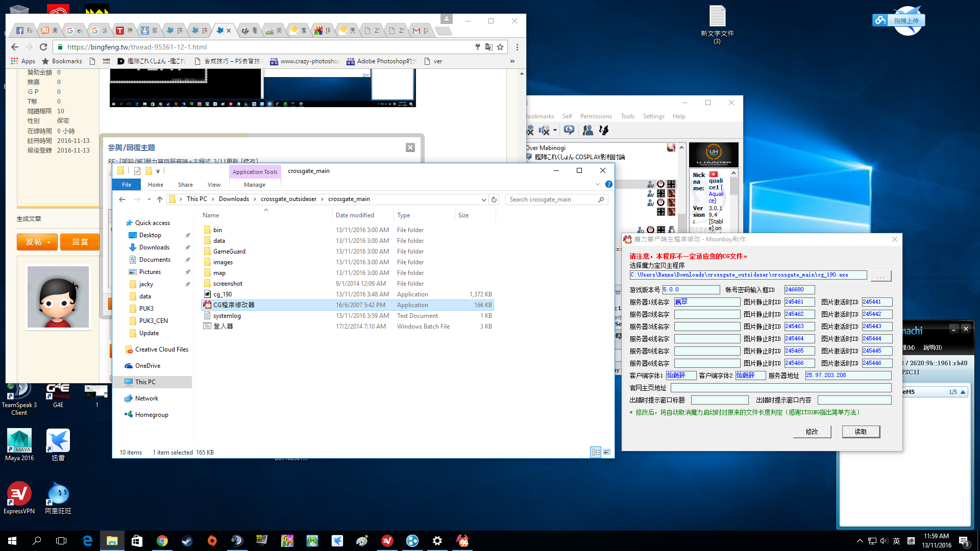This screenshot has height=551, width=980.
Task: Click the Search crossgate_main box
Action: click(556, 199)
